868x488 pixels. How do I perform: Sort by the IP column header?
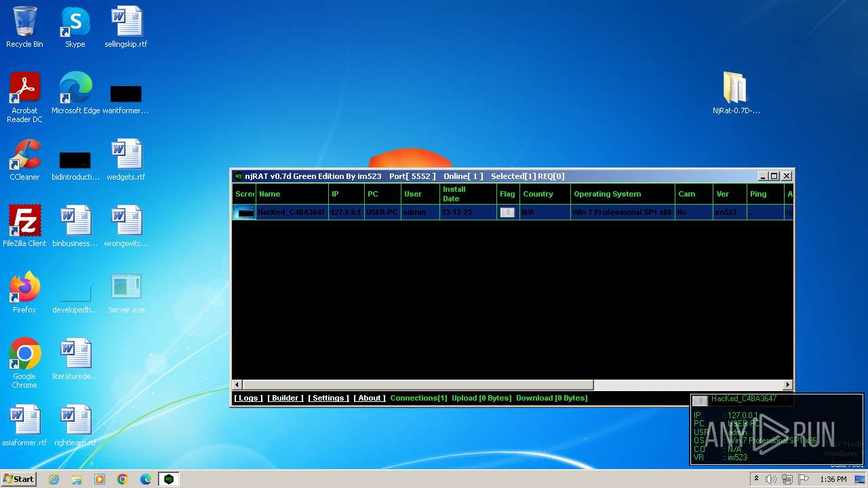pos(347,194)
